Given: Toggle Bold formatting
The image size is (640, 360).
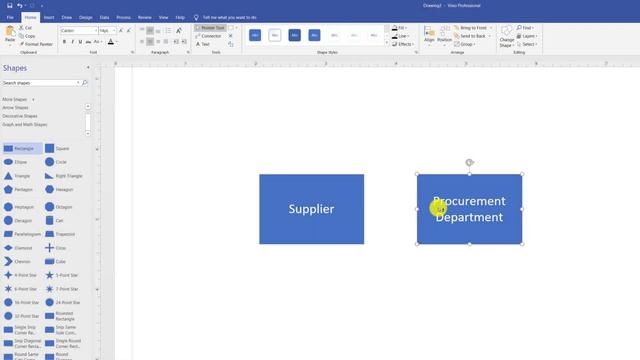Looking at the screenshot, I should point(64,42).
